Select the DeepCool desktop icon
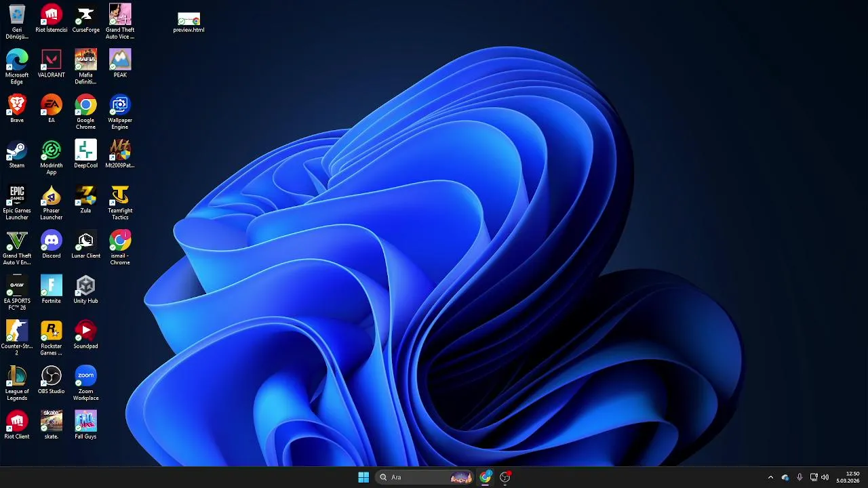Image resolution: width=868 pixels, height=488 pixels. click(85, 155)
